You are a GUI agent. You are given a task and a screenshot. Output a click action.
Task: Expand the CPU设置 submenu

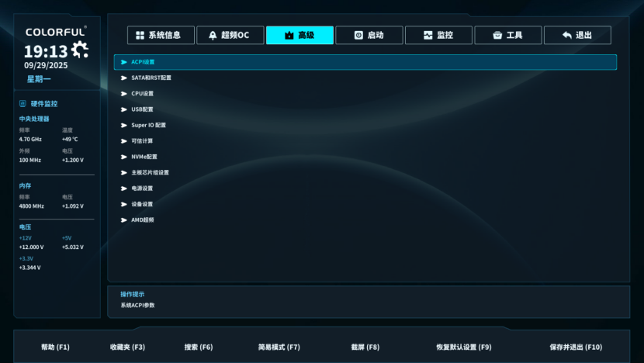click(x=142, y=94)
